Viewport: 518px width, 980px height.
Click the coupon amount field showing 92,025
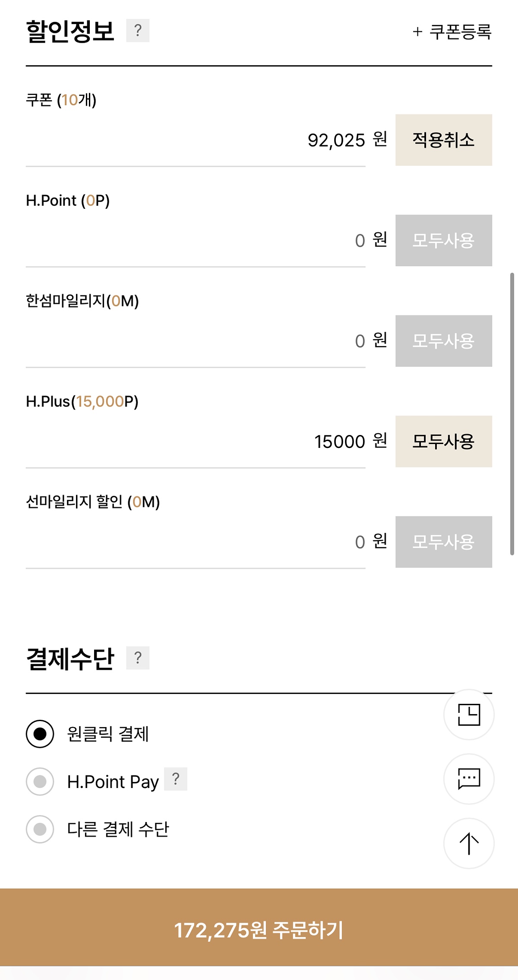(x=196, y=140)
